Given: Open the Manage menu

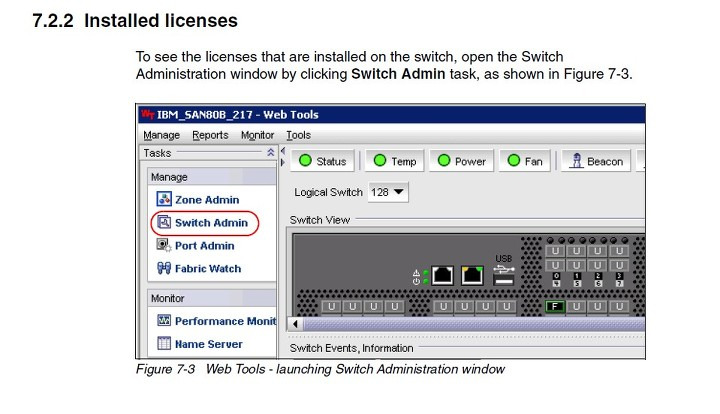Looking at the screenshot, I should coord(161,135).
